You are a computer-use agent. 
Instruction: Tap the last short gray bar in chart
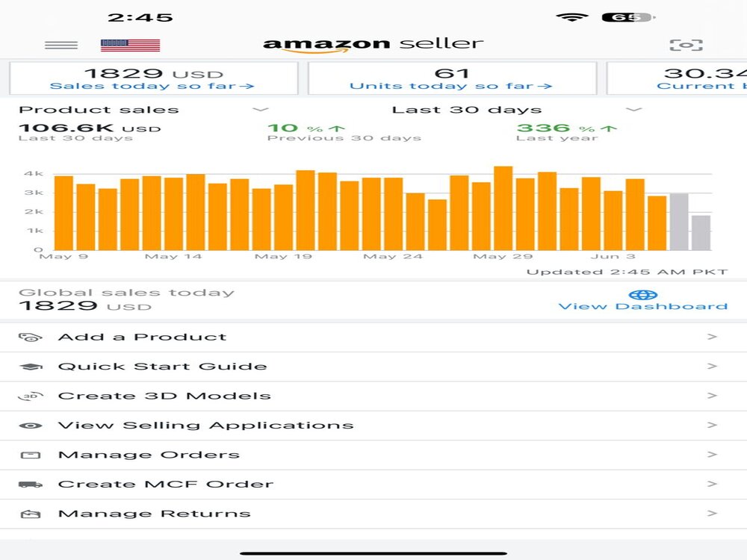[701, 233]
